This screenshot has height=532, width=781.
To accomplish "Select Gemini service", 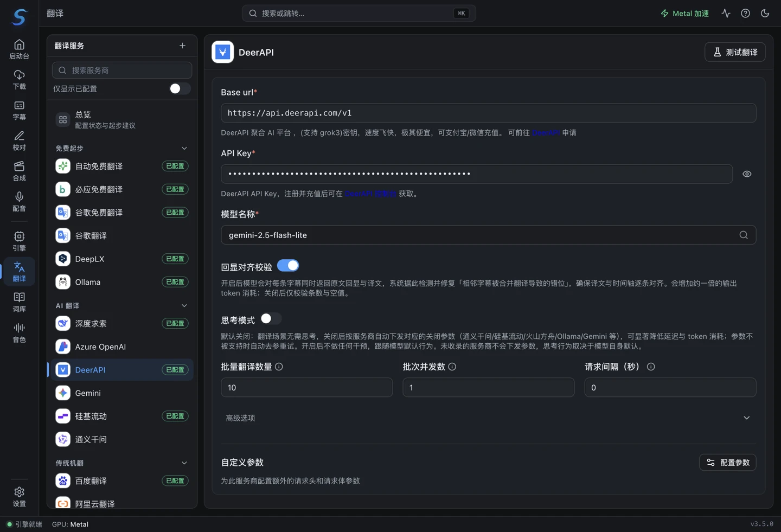I will [x=122, y=393].
